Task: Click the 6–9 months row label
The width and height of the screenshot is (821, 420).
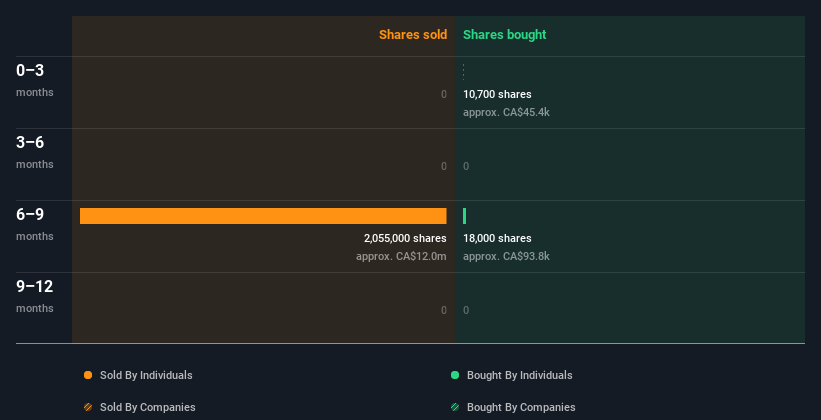Action: [x=31, y=215]
